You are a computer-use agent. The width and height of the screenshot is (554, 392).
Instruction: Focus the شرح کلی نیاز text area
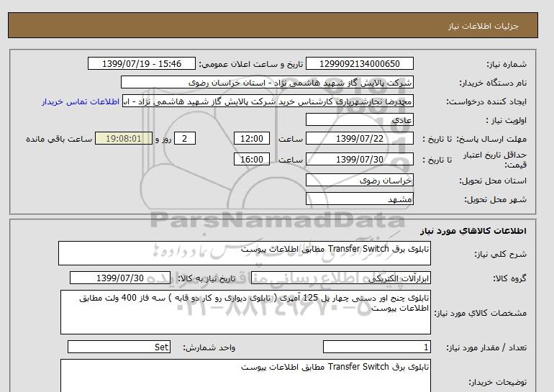[x=245, y=253]
